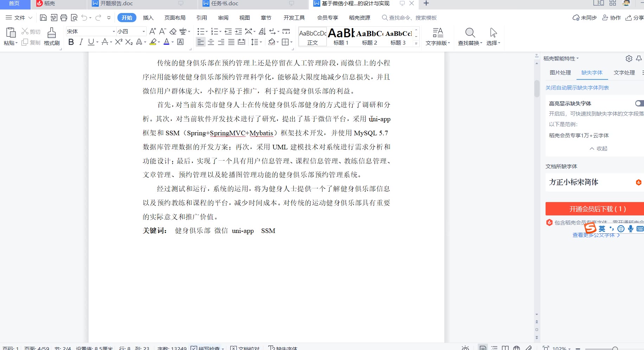This screenshot has height=350, width=644.
Task: Open the 插入 ribbon tab
Action: [x=148, y=18]
